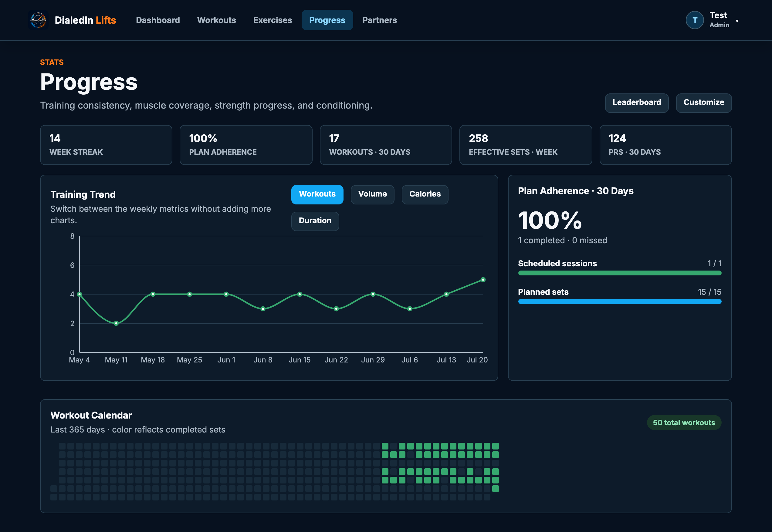Click the May 11 data point on chart
The height and width of the screenshot is (532, 772).
[x=116, y=323]
